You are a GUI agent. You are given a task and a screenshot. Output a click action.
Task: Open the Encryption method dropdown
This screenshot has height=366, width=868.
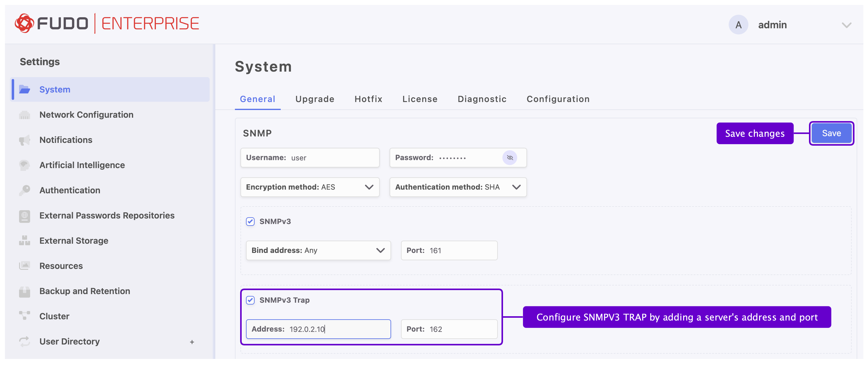click(310, 187)
